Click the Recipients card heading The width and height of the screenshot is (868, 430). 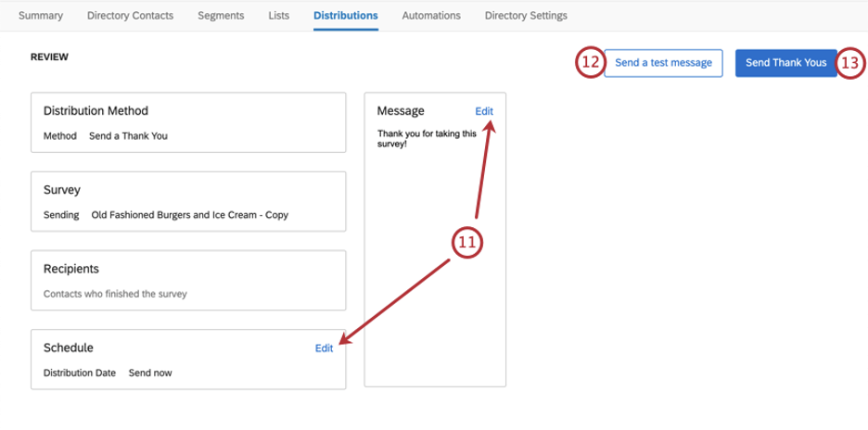[70, 269]
